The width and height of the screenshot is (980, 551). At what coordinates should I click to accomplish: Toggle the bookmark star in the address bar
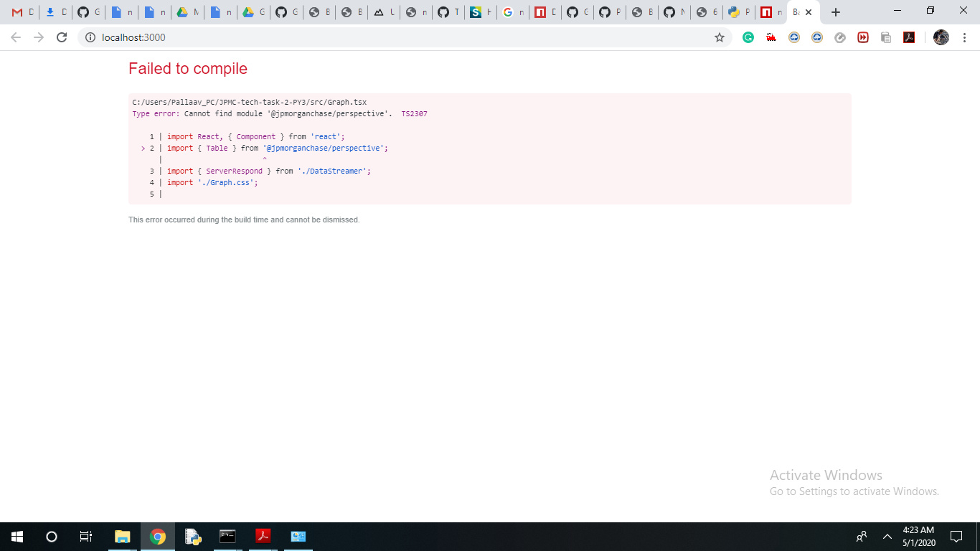[x=719, y=37]
